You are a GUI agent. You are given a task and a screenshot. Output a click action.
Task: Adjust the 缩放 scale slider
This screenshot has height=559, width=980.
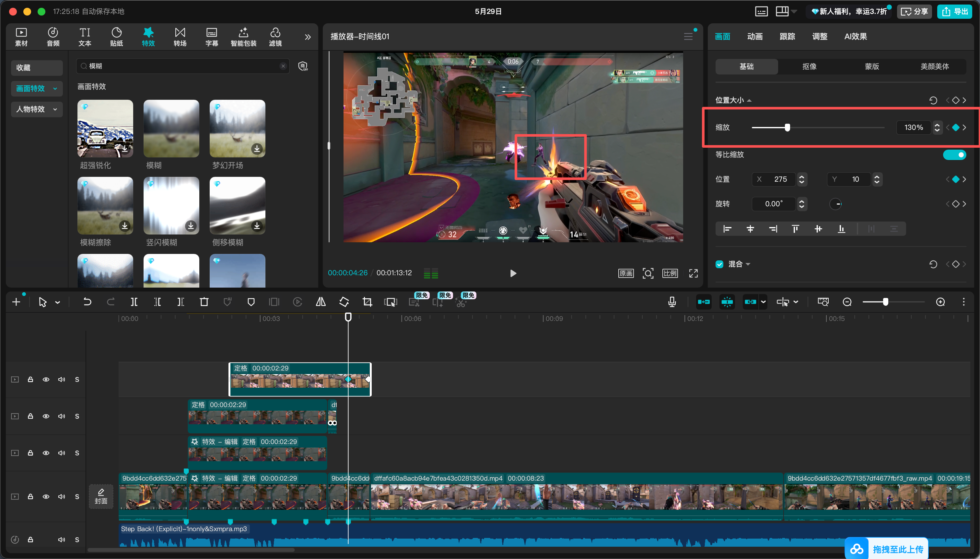tap(787, 128)
